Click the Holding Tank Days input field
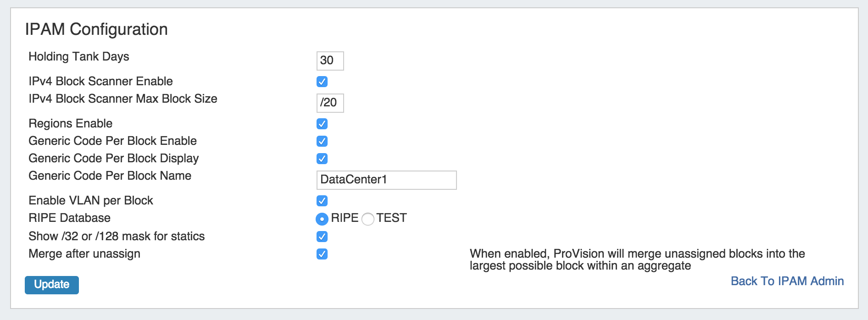Screen dimensions: 868x320 (x=330, y=61)
